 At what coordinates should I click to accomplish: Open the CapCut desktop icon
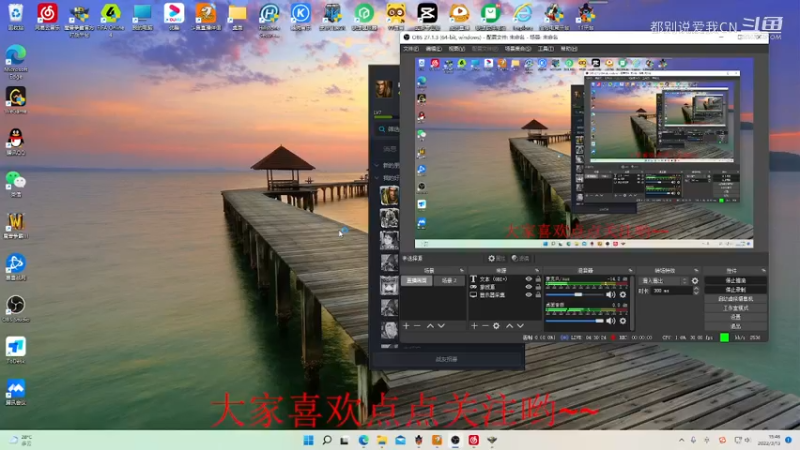pos(427,16)
